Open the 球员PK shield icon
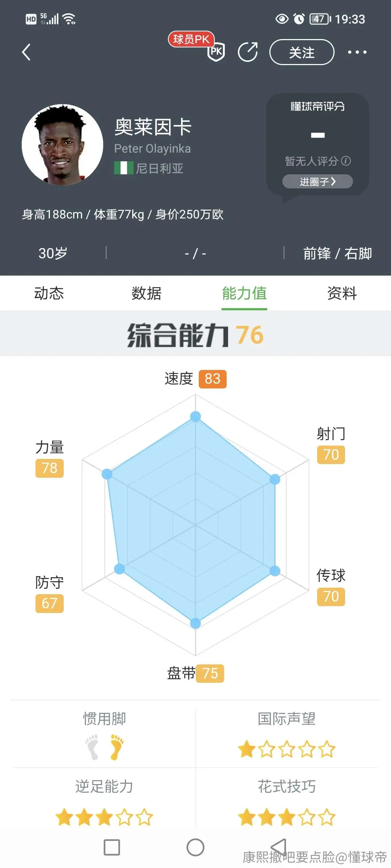 click(x=216, y=52)
